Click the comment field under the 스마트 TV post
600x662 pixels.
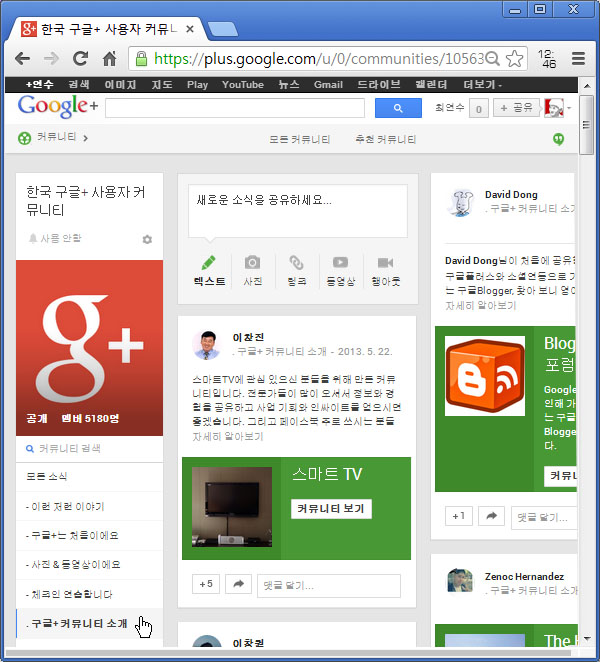pyautogui.click(x=329, y=586)
